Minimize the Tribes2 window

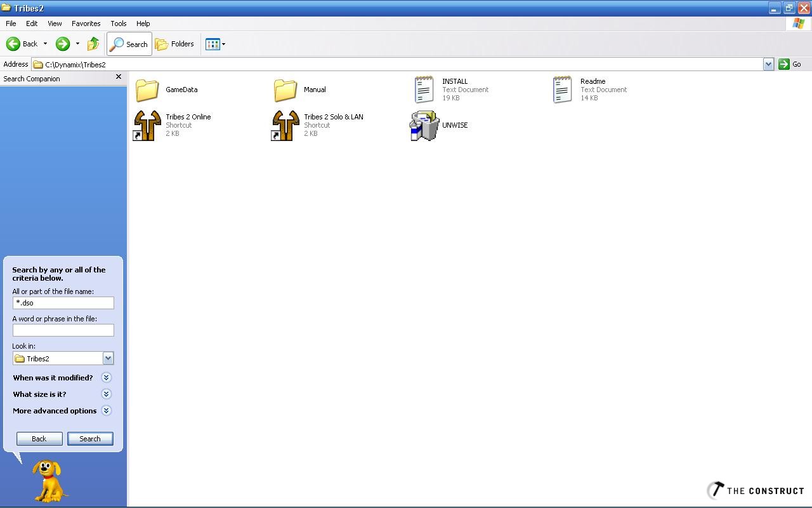774,8
